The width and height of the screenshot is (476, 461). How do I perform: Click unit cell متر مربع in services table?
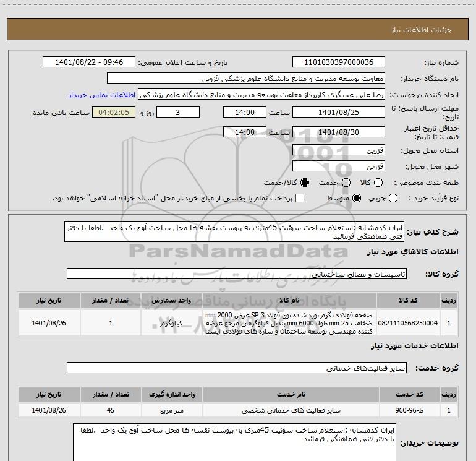coord(172,410)
